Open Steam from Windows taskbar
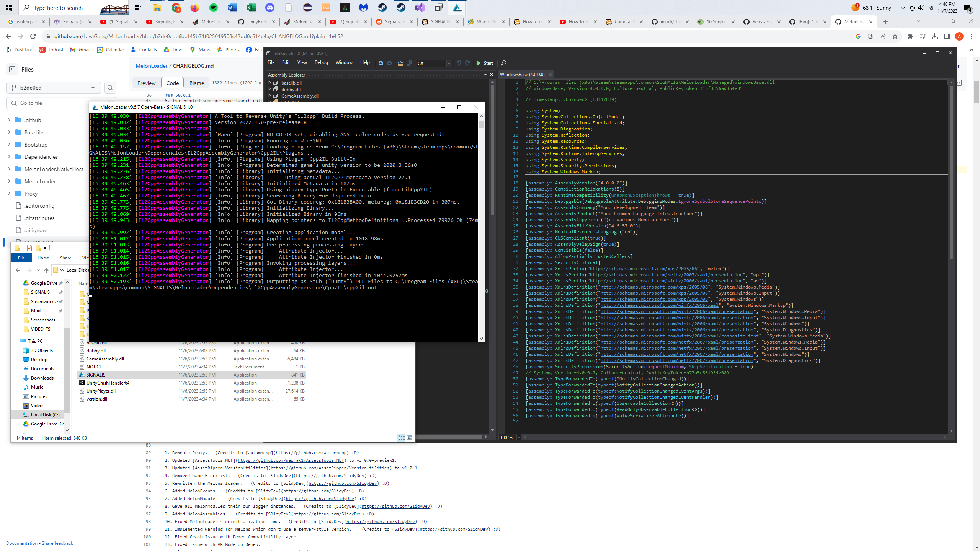 pos(382,8)
